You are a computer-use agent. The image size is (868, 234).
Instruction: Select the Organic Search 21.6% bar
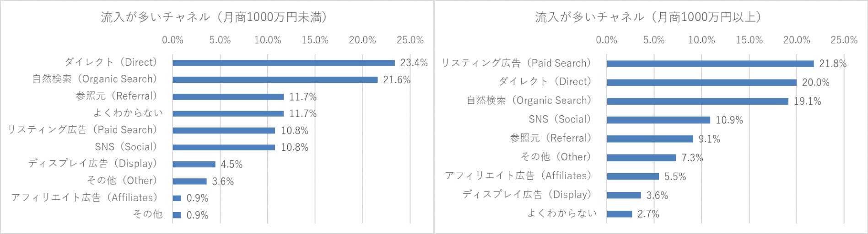pyautogui.click(x=275, y=80)
